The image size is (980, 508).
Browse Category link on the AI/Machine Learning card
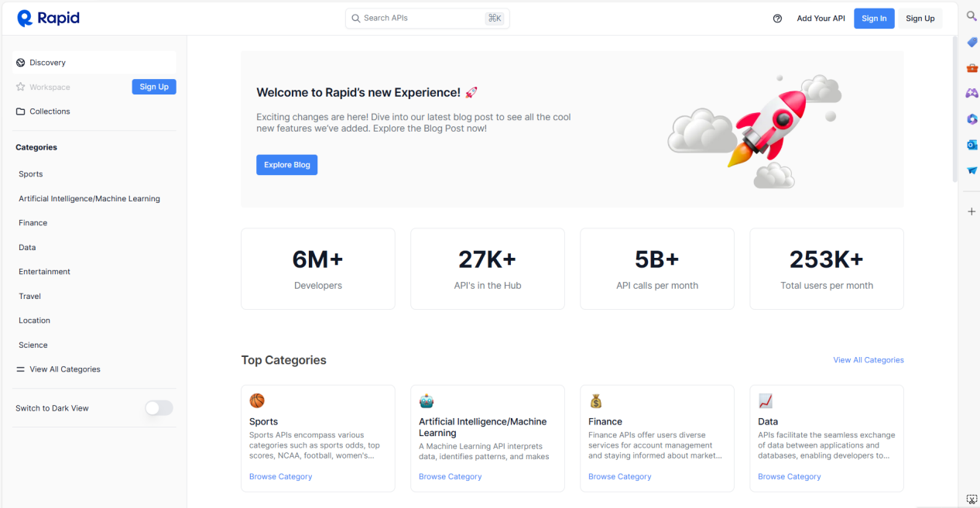tap(451, 477)
